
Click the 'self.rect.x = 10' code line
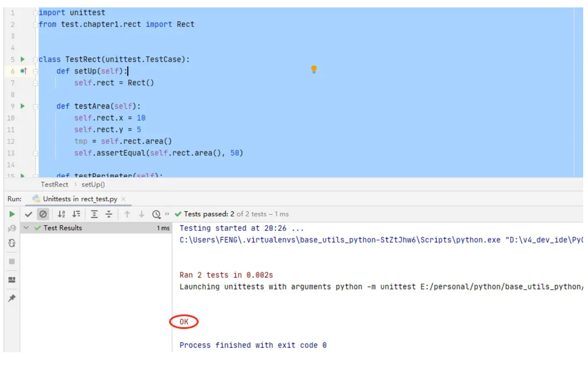click(110, 118)
